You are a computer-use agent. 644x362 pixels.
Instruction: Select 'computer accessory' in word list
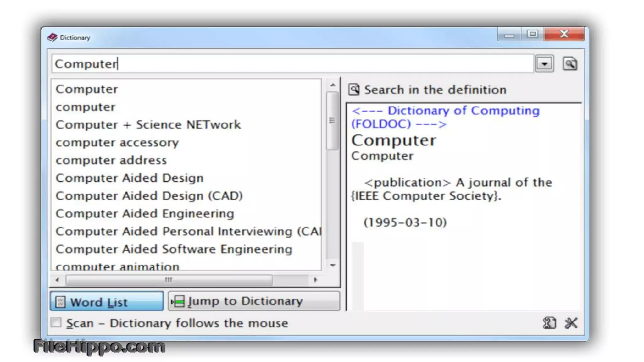[x=117, y=143]
